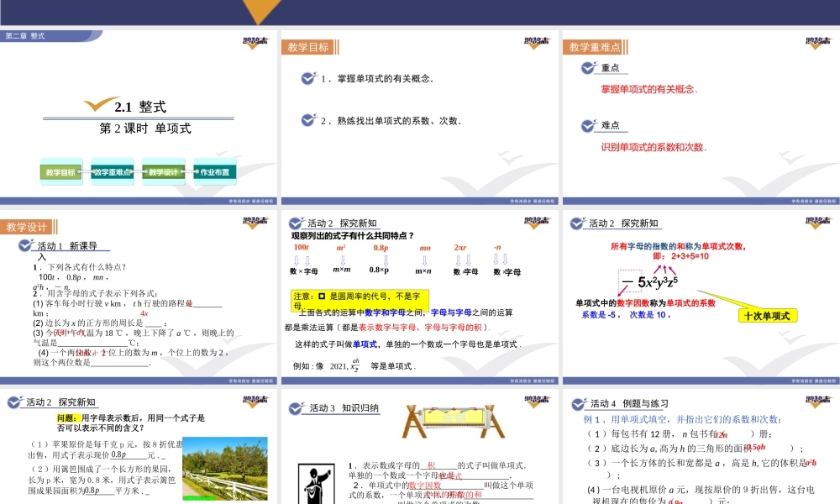The image size is (840, 504).
Task: Click checkmark icon next to 难点 heading
Action: coord(589,125)
